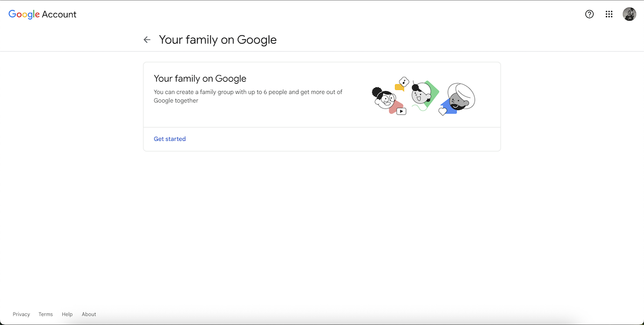644x325 pixels.
Task: Click the music note speech bubble
Action: tap(405, 82)
